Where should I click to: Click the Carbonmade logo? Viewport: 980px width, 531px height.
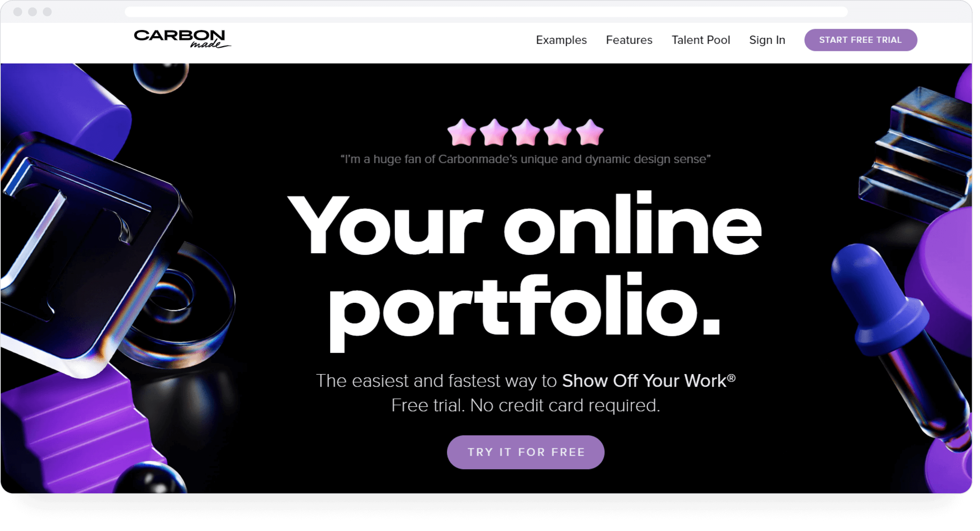(x=183, y=39)
